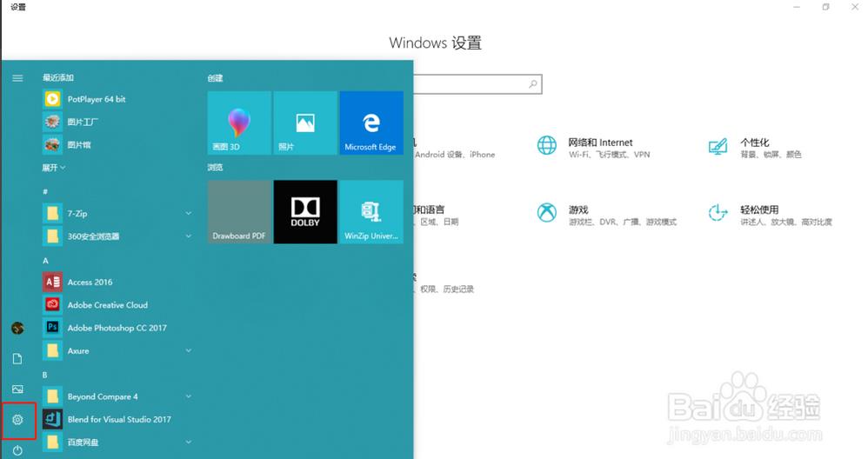Open 图片工厂 app entry

pyautogui.click(x=117, y=122)
